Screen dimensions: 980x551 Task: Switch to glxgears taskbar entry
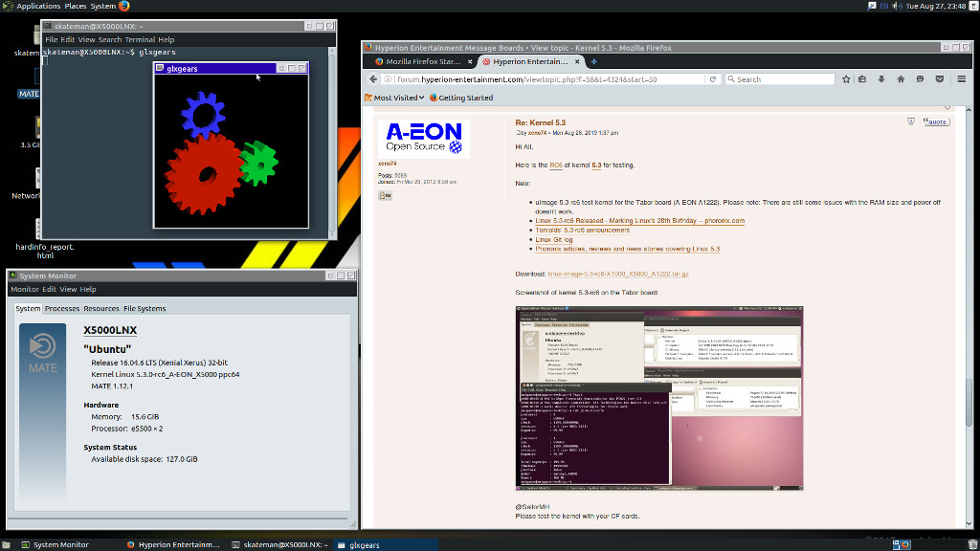(385, 544)
